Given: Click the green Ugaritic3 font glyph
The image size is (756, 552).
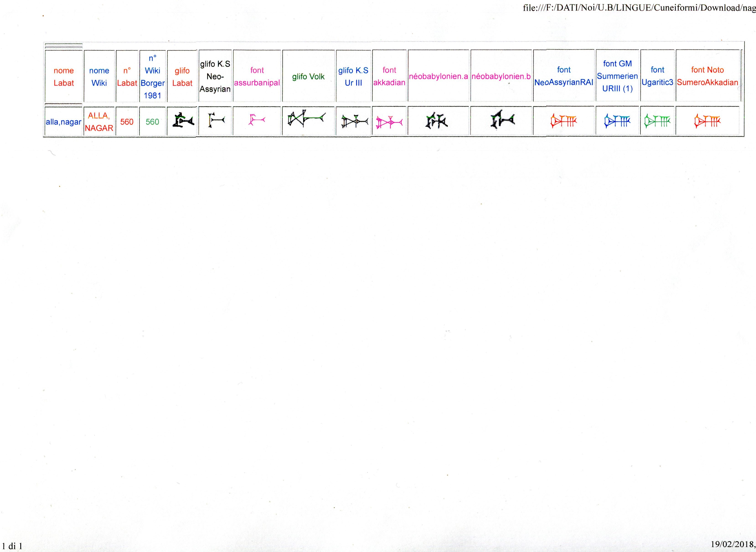Looking at the screenshot, I should (x=657, y=122).
